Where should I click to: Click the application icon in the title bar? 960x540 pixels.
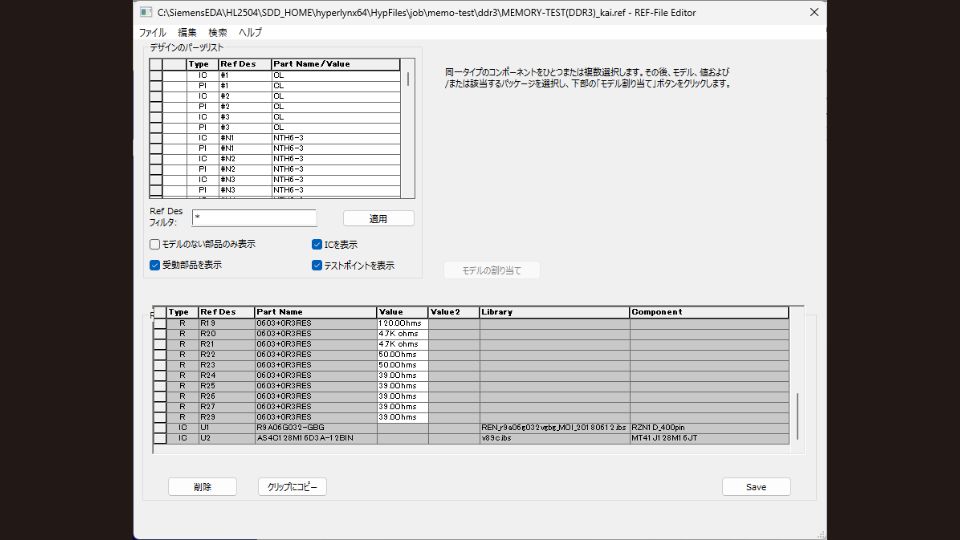pyautogui.click(x=146, y=13)
